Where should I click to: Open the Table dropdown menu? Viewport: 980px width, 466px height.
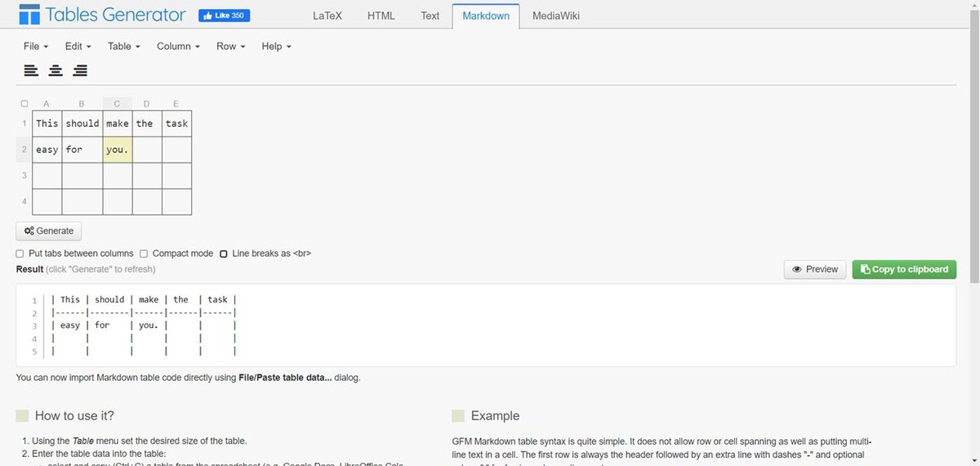pos(124,47)
